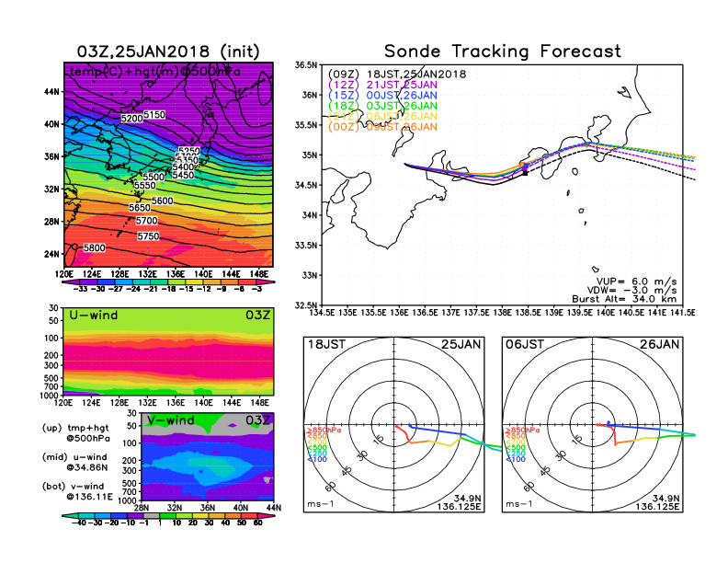
Task: Open the 500hPa temperature-height map panel
Action: coord(168,165)
